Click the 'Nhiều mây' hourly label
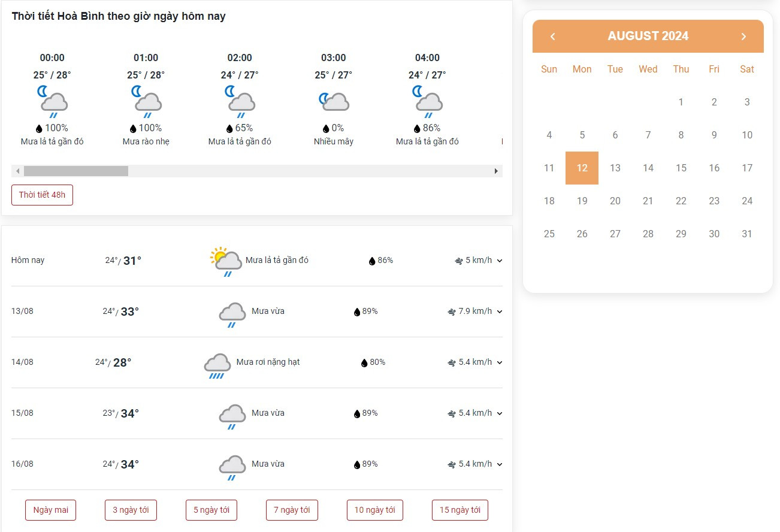 (334, 142)
